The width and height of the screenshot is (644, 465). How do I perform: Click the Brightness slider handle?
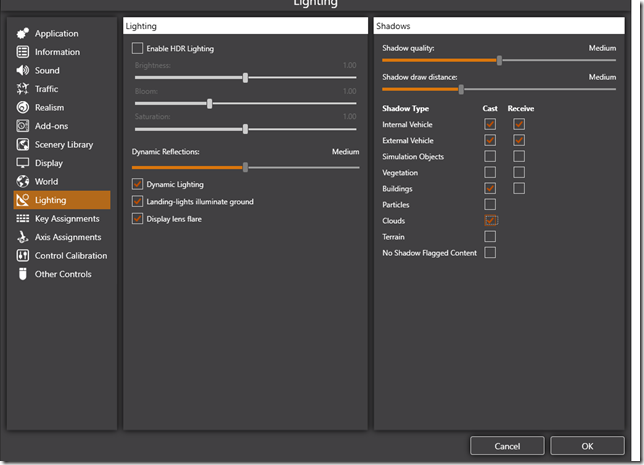pyautogui.click(x=245, y=78)
